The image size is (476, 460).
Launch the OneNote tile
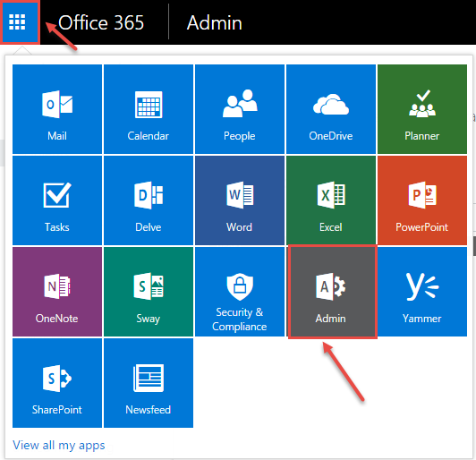[57, 292]
